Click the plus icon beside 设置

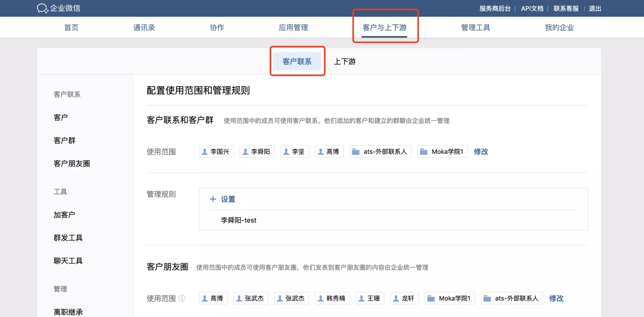213,199
